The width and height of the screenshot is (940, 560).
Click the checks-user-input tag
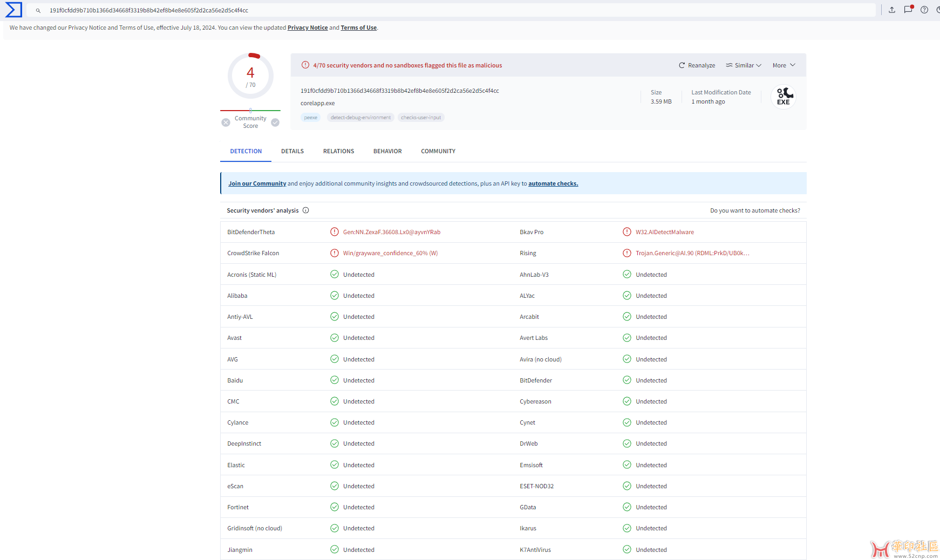421,118
